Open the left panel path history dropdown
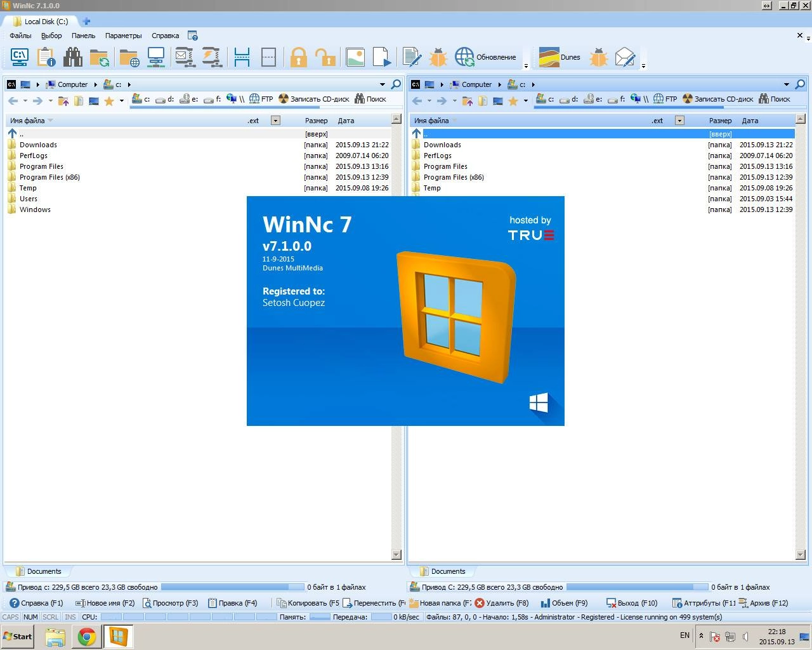 coord(383,84)
